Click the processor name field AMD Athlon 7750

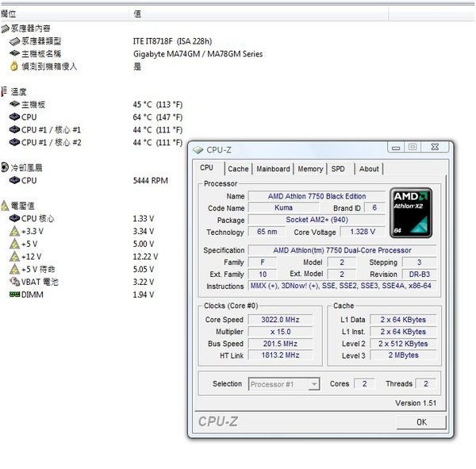[x=317, y=196]
